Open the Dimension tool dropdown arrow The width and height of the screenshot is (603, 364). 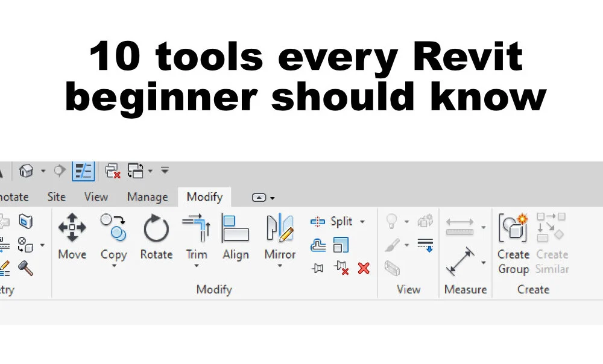click(x=484, y=263)
